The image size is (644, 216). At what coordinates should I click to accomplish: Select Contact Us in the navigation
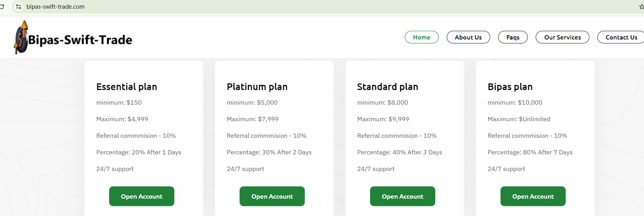(x=621, y=37)
